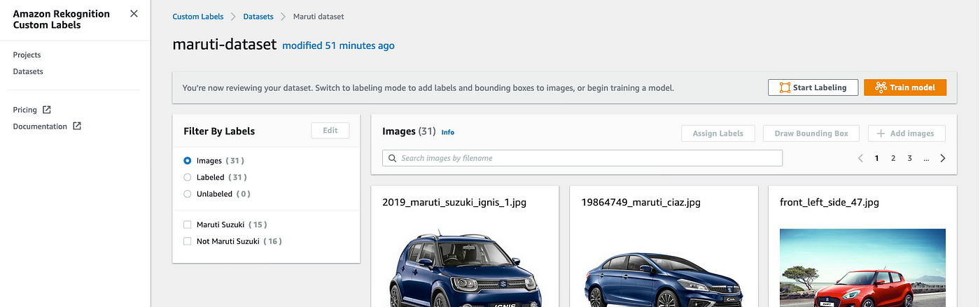
Task: Go to previous page with left arrow
Action: pyautogui.click(x=860, y=158)
